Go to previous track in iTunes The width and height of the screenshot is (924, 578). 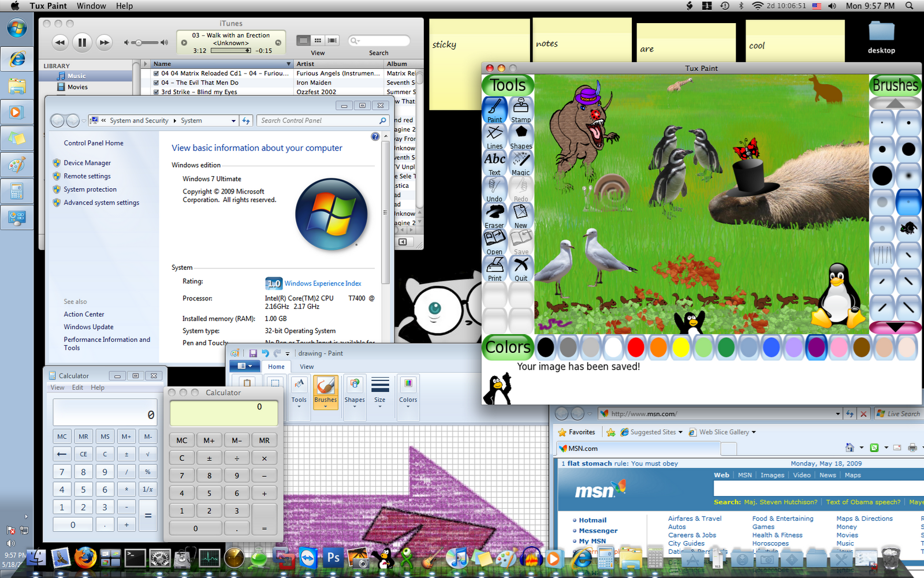click(60, 42)
